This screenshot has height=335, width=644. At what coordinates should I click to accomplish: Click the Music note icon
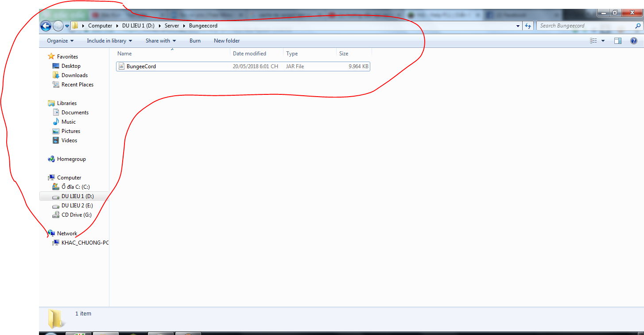point(56,122)
